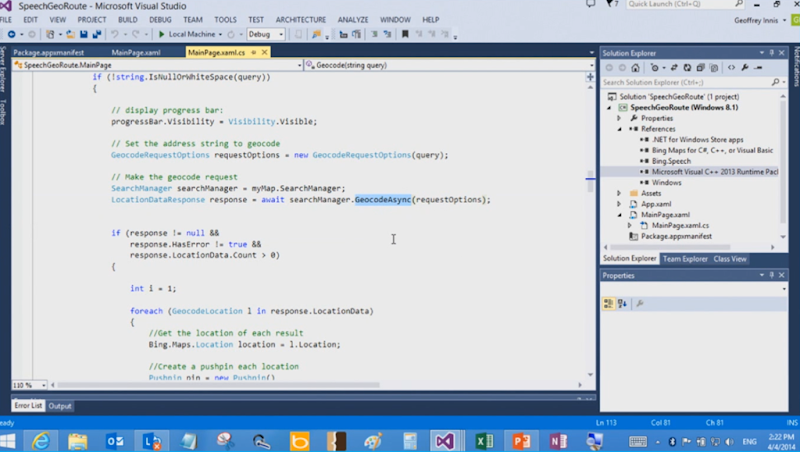The height and width of the screenshot is (452, 800).
Task: Click the Geoffrey Innis account name
Action: pyautogui.click(x=756, y=20)
